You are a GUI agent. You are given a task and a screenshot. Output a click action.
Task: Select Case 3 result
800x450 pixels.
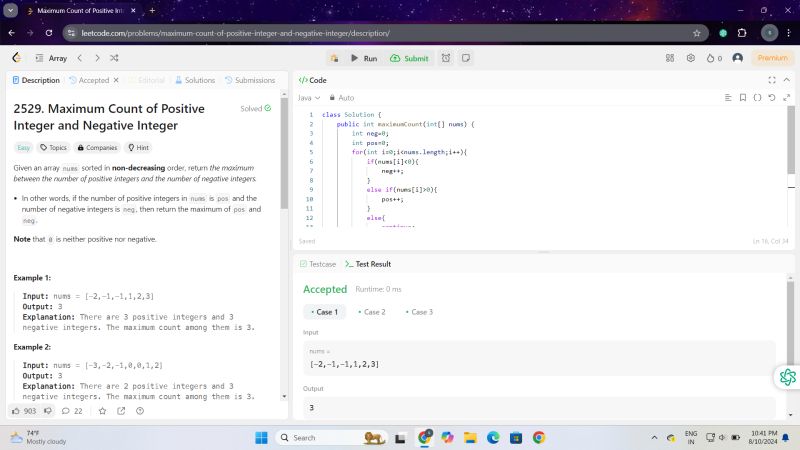pyautogui.click(x=419, y=312)
